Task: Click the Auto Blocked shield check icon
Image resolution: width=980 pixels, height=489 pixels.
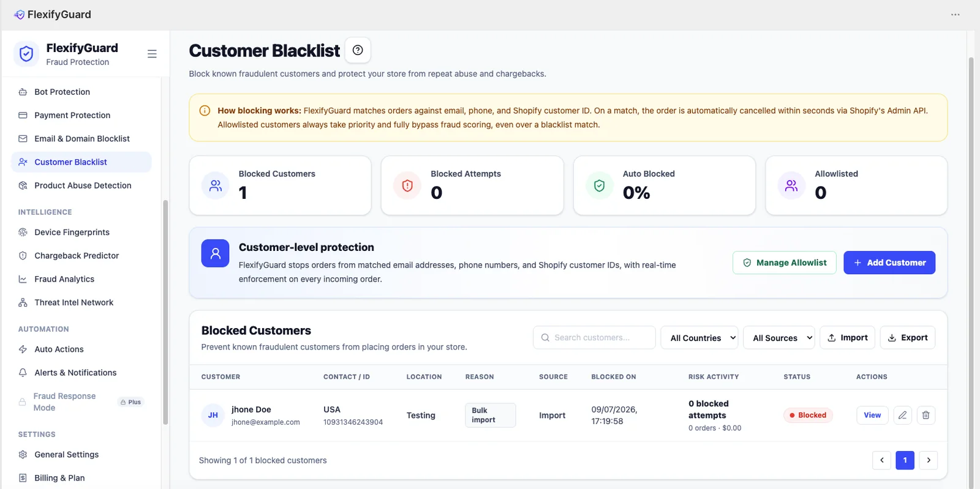Action: pyautogui.click(x=600, y=185)
